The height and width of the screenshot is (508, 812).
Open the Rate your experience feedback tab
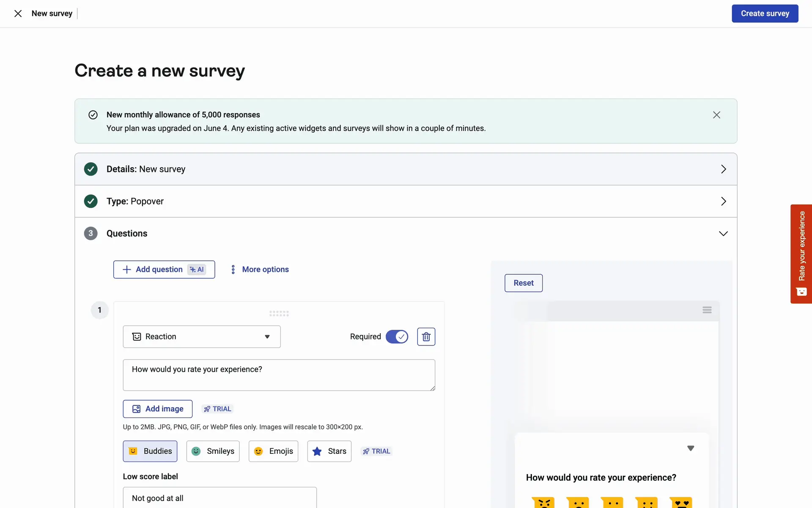pos(801,254)
